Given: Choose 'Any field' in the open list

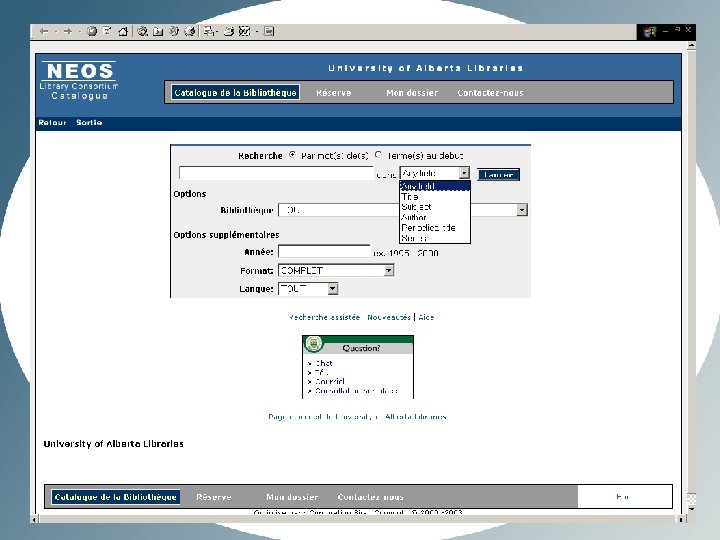Looking at the screenshot, I should [435, 186].
